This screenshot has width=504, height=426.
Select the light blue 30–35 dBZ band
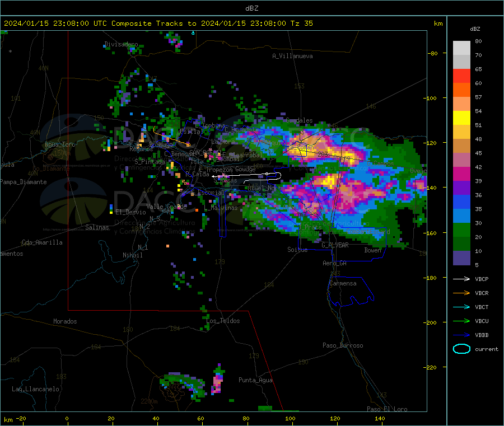pyautogui.click(x=461, y=216)
